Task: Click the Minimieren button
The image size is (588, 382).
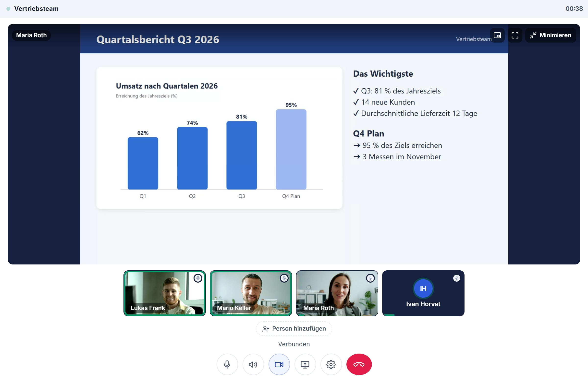Action: click(551, 35)
